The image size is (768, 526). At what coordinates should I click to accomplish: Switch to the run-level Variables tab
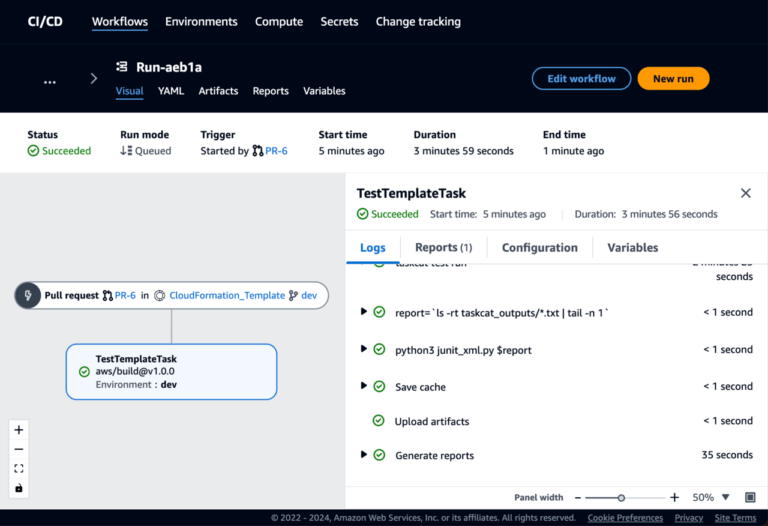324,91
